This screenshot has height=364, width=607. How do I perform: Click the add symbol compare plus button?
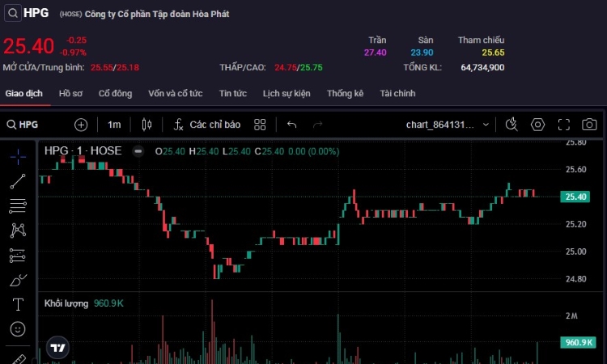[x=81, y=125]
